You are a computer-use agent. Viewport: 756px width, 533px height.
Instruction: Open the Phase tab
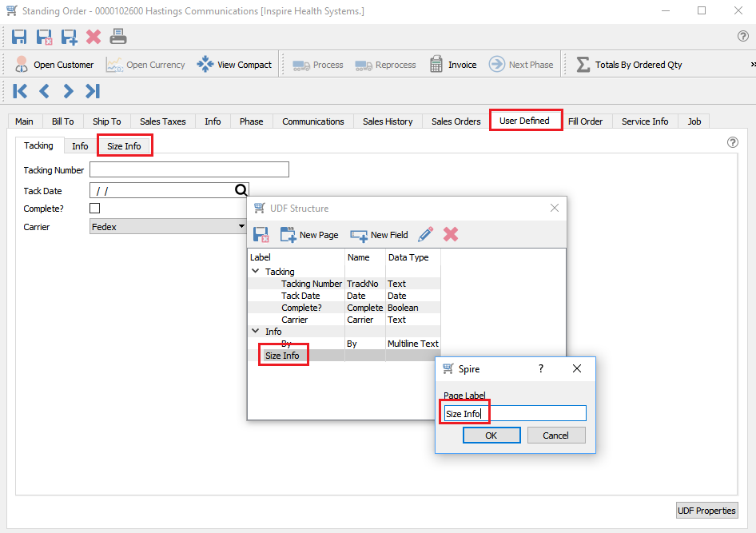pos(251,121)
